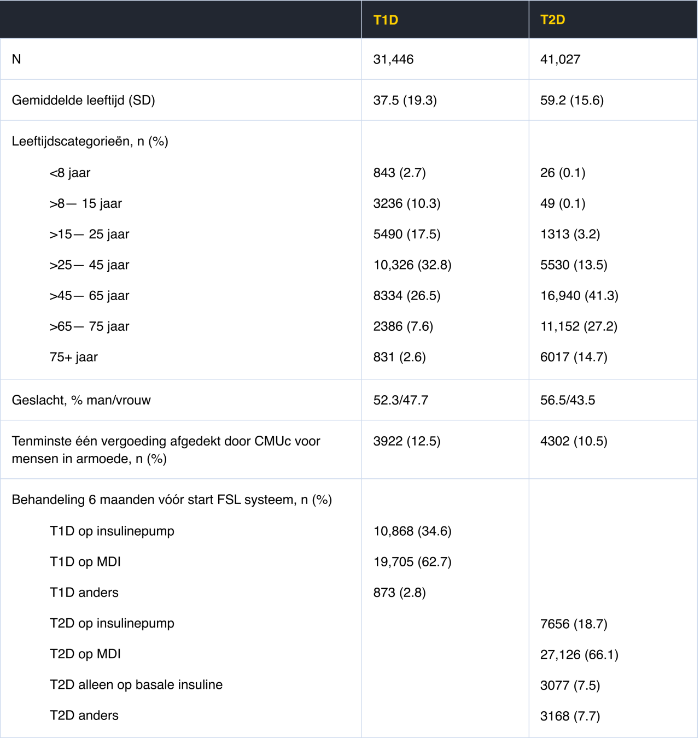Click the T2D total value 41,027

(x=560, y=59)
